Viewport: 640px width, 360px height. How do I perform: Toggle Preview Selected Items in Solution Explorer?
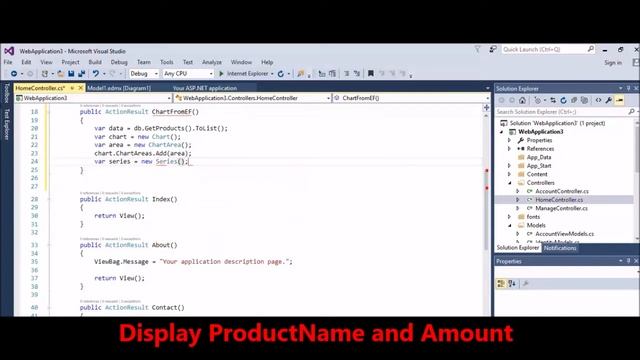(620, 100)
